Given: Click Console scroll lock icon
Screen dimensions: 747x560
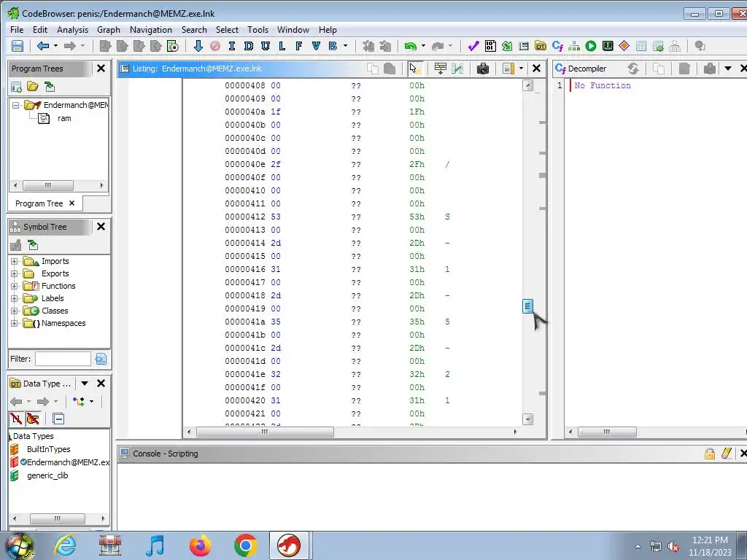Looking at the screenshot, I should pos(709,454).
